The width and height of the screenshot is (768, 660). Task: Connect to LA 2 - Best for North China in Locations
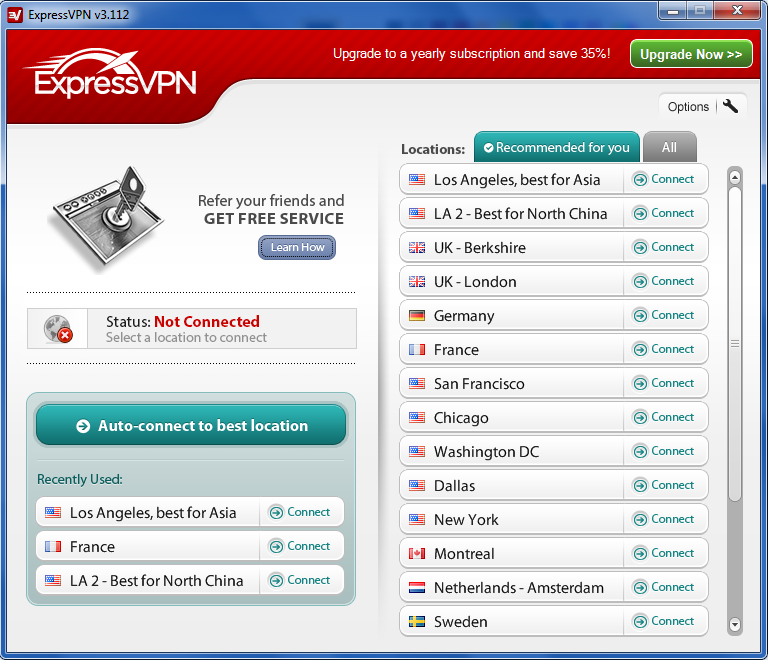[x=664, y=213]
